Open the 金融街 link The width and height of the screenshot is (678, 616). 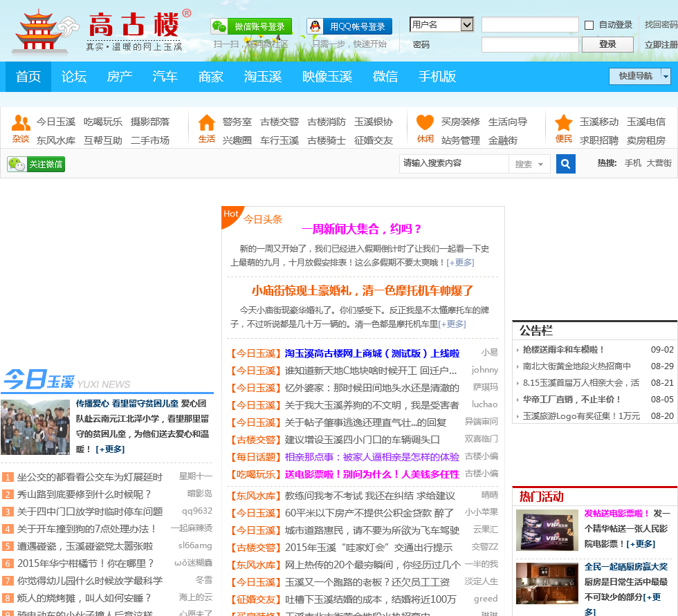(x=503, y=140)
